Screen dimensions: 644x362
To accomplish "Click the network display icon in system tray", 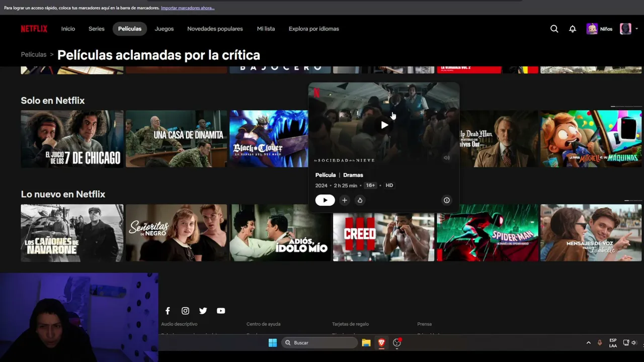I will coord(626,343).
